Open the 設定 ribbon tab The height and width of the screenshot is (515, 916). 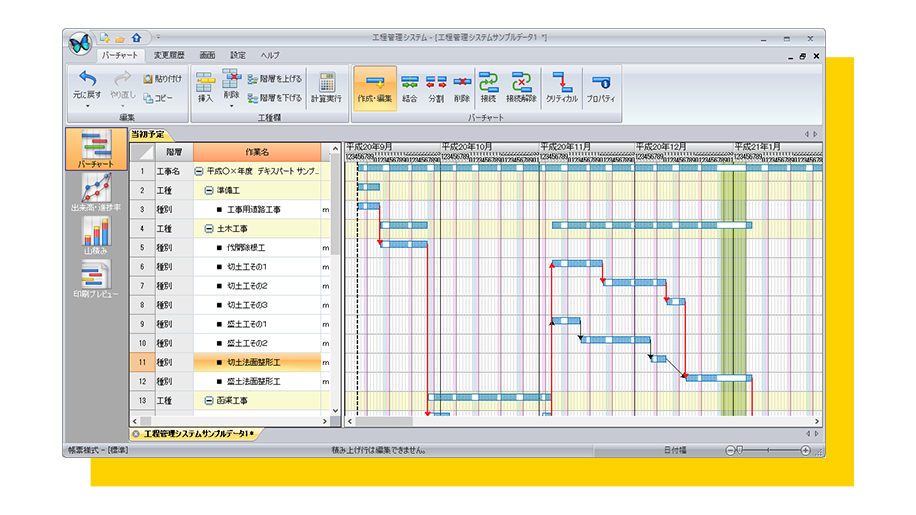coord(238,55)
